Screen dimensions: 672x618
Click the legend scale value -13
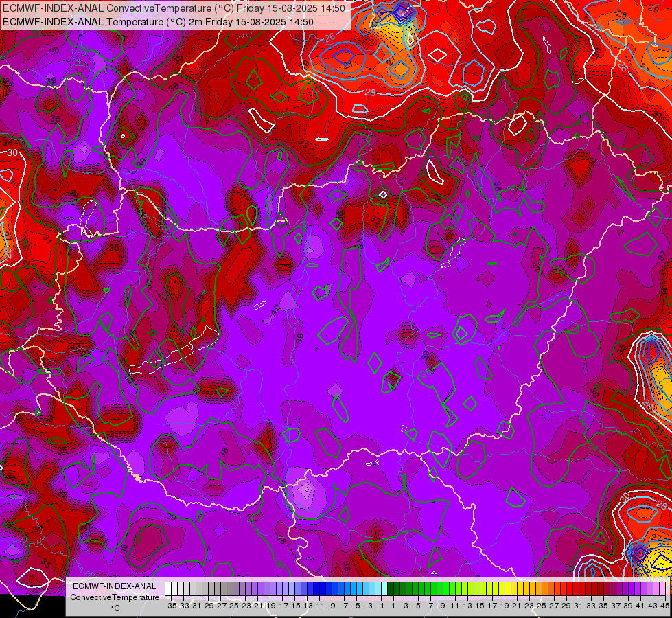[x=308, y=605]
